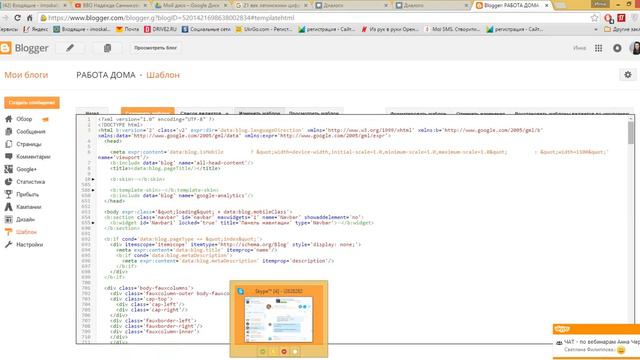Click the code editor vertical scrollbar thumb

[631, 133]
